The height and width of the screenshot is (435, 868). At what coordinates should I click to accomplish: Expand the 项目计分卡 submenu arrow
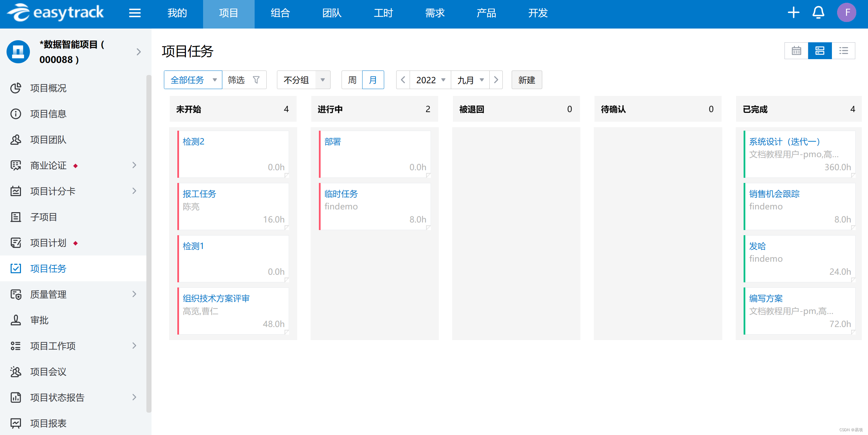(134, 191)
